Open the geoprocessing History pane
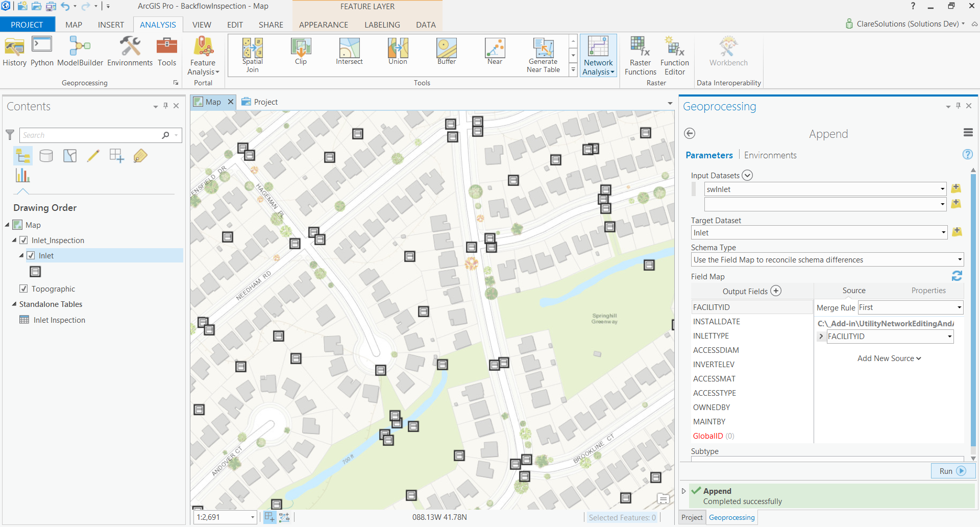The image size is (980, 527). pos(14,52)
